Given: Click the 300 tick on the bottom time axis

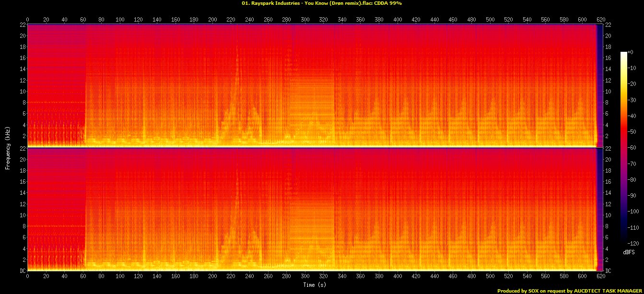Looking at the screenshot, I should pos(305,277).
